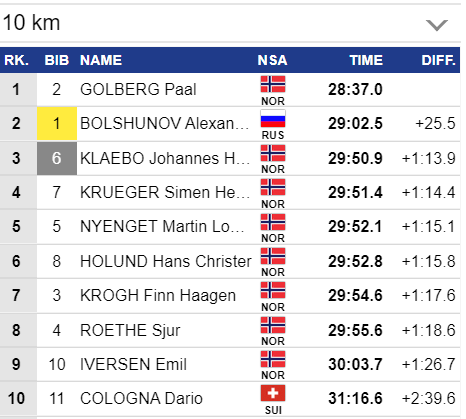466x419 pixels.
Task: Click Norway flag beside HOLUND Hans Christer
Action: pyautogui.click(x=273, y=256)
